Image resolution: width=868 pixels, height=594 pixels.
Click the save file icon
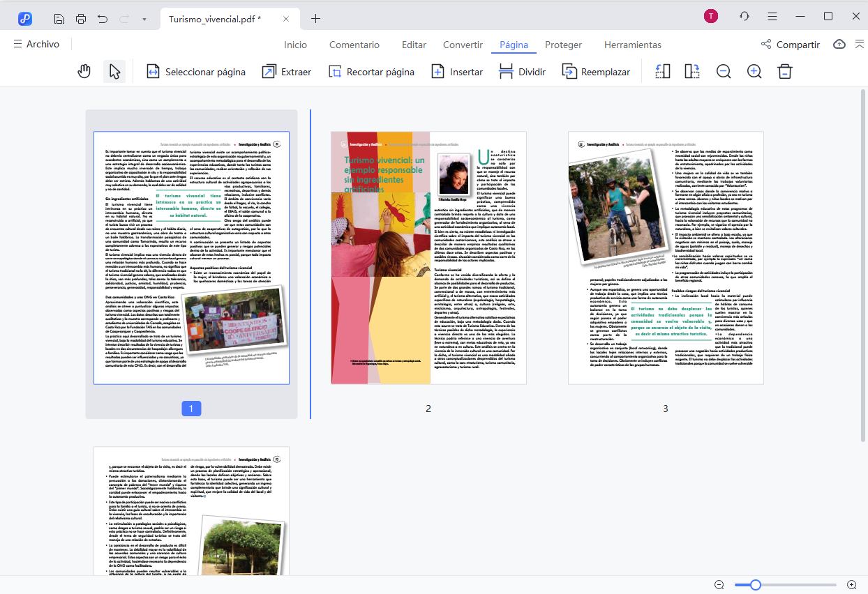(x=60, y=19)
